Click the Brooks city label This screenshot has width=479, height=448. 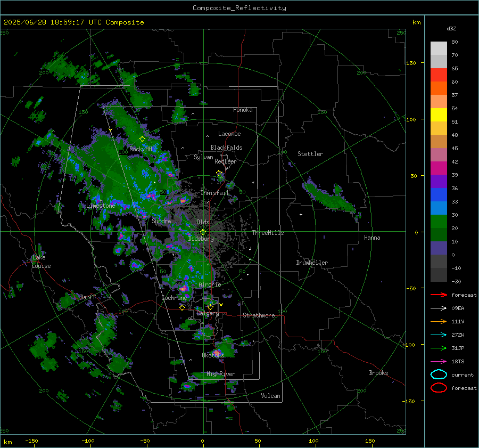pyautogui.click(x=378, y=373)
